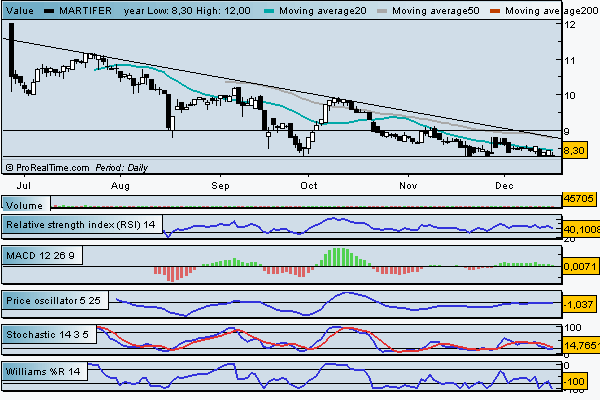Click the 'Oct' month axis label
Image resolution: width=600 pixels, height=400 pixels.
(x=309, y=186)
